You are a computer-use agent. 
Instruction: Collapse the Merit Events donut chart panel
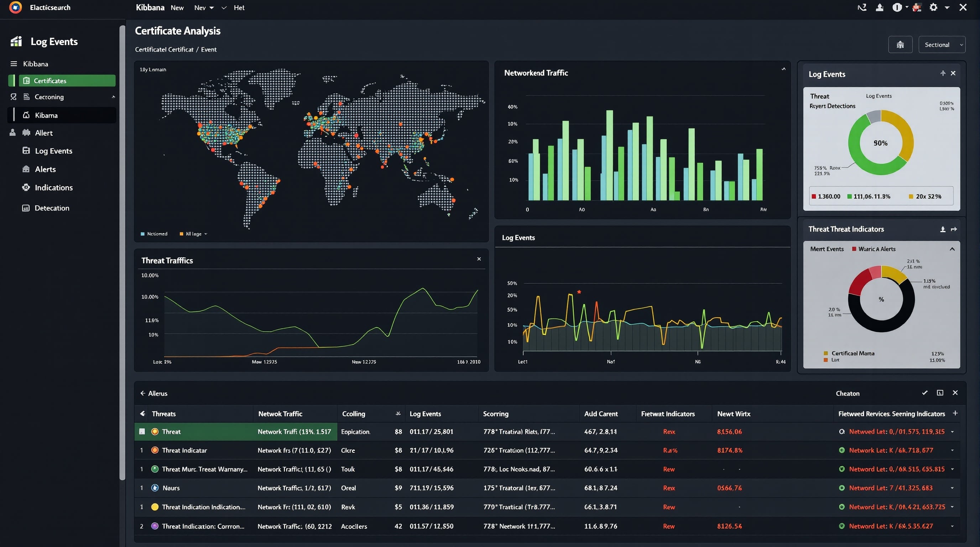(x=953, y=249)
